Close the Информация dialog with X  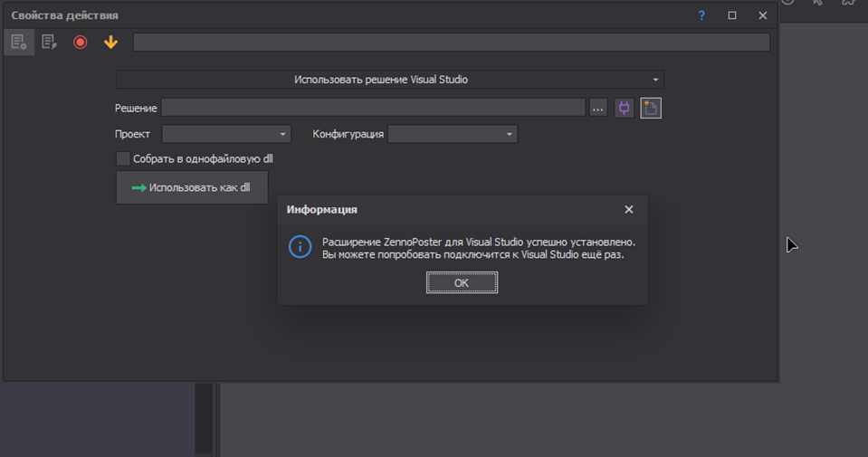(629, 209)
